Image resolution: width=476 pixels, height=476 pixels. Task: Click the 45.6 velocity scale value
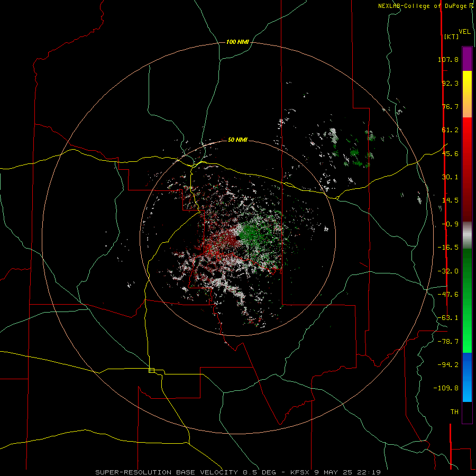click(x=450, y=153)
